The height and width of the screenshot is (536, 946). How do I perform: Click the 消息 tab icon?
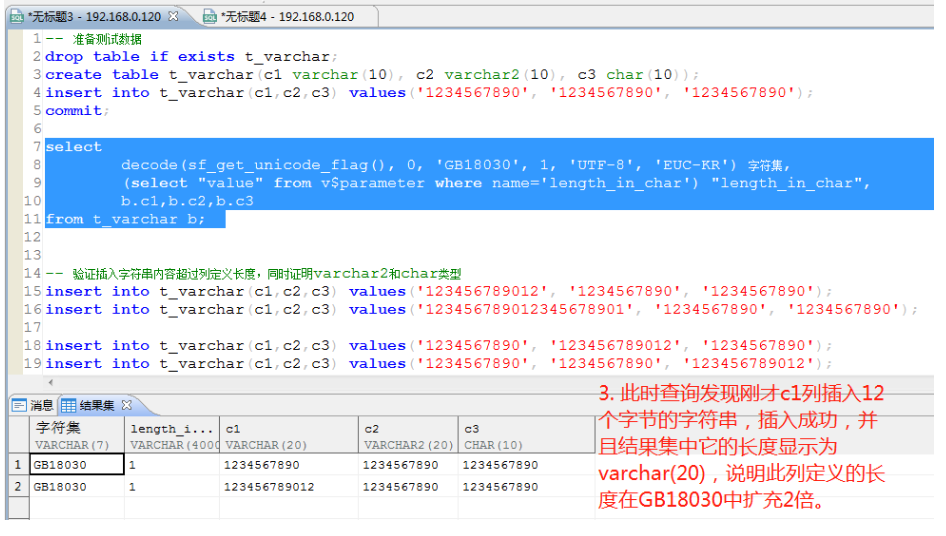click(x=19, y=405)
